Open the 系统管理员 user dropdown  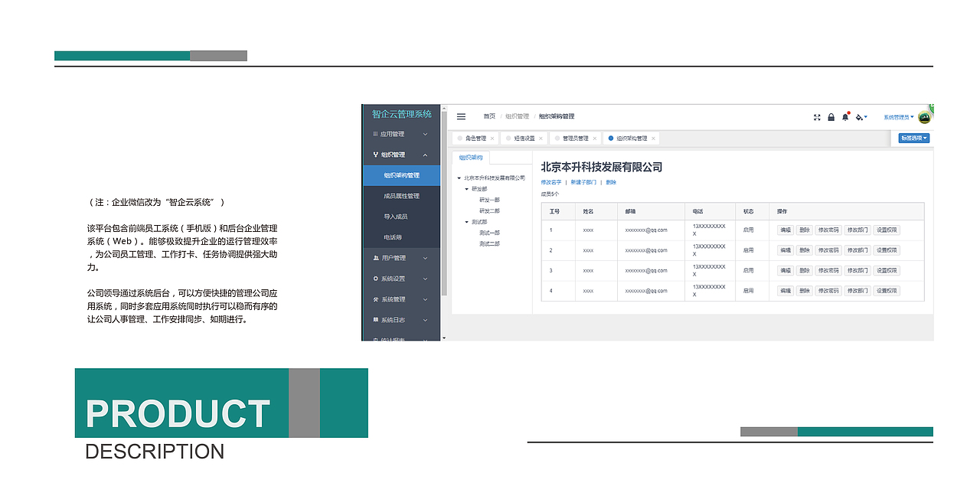[x=899, y=117]
